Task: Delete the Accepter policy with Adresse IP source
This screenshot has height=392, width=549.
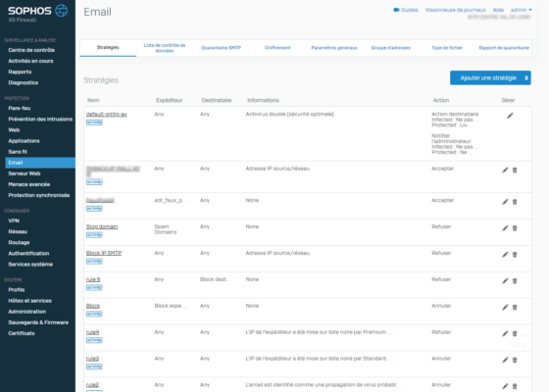Action: point(515,171)
